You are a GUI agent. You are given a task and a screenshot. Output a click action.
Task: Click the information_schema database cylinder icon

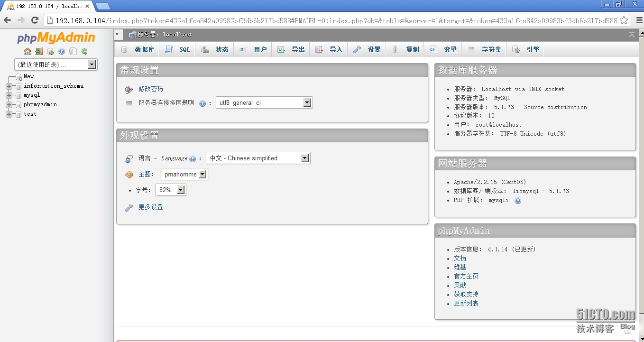pos(19,86)
